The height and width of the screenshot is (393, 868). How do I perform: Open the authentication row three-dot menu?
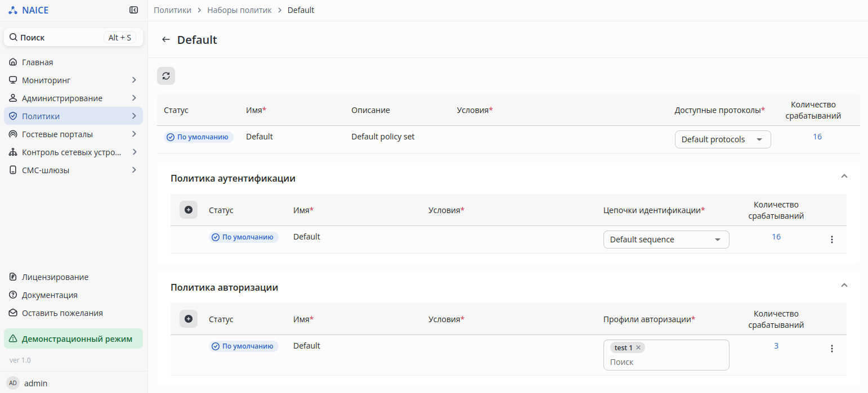[x=831, y=240]
